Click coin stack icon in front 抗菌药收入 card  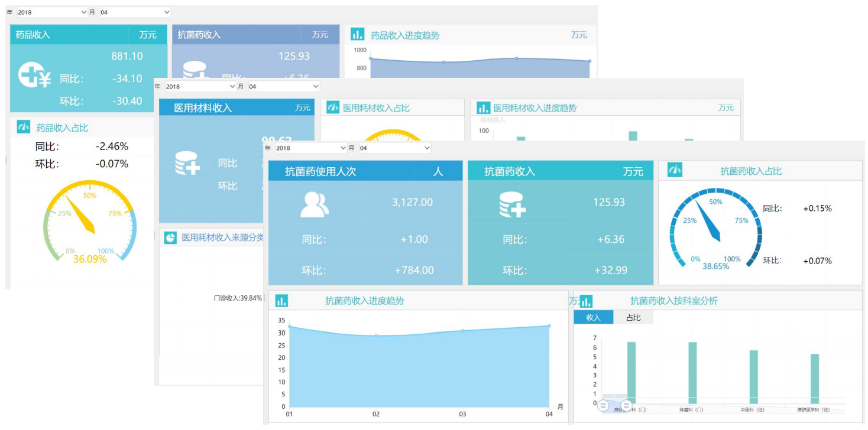tap(512, 204)
